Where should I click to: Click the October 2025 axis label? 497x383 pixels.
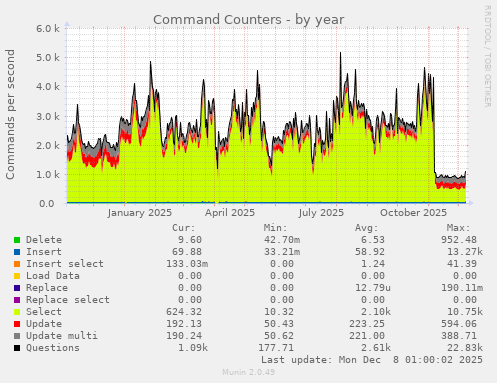click(x=413, y=213)
